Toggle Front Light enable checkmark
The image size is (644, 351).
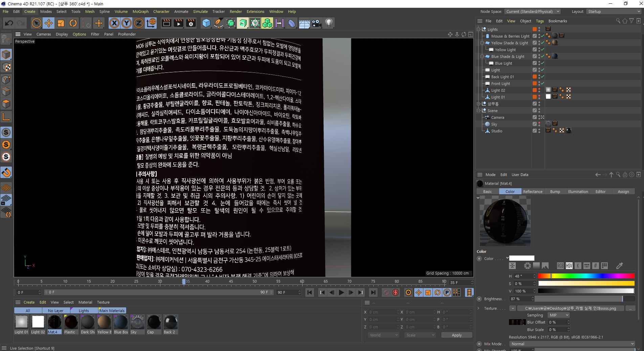pos(542,84)
